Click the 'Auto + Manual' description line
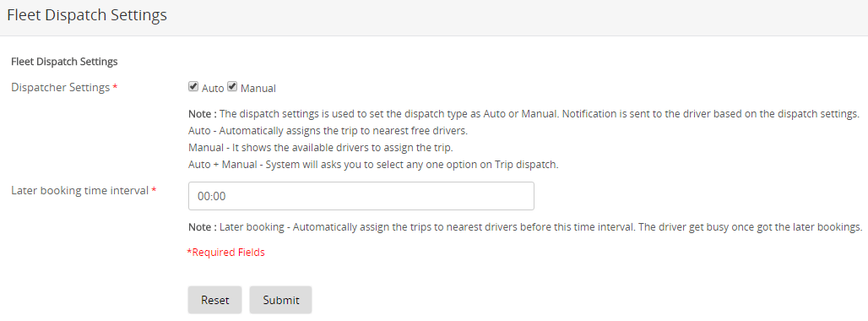The image size is (868, 321). click(373, 165)
